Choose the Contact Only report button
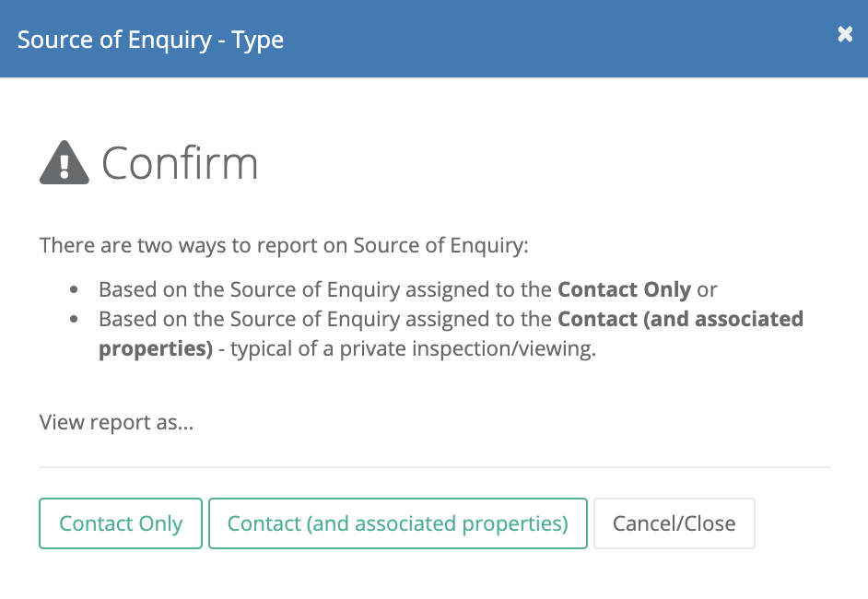This screenshot has width=868, height=599. tap(121, 523)
